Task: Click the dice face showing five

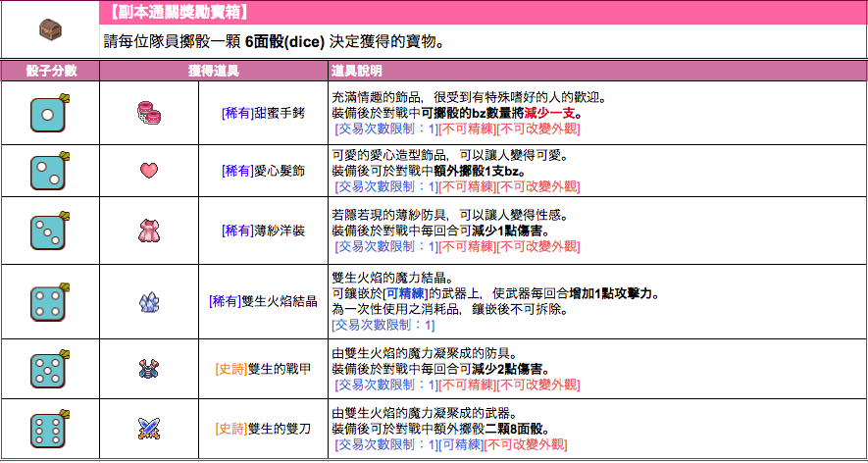Action: tap(50, 370)
